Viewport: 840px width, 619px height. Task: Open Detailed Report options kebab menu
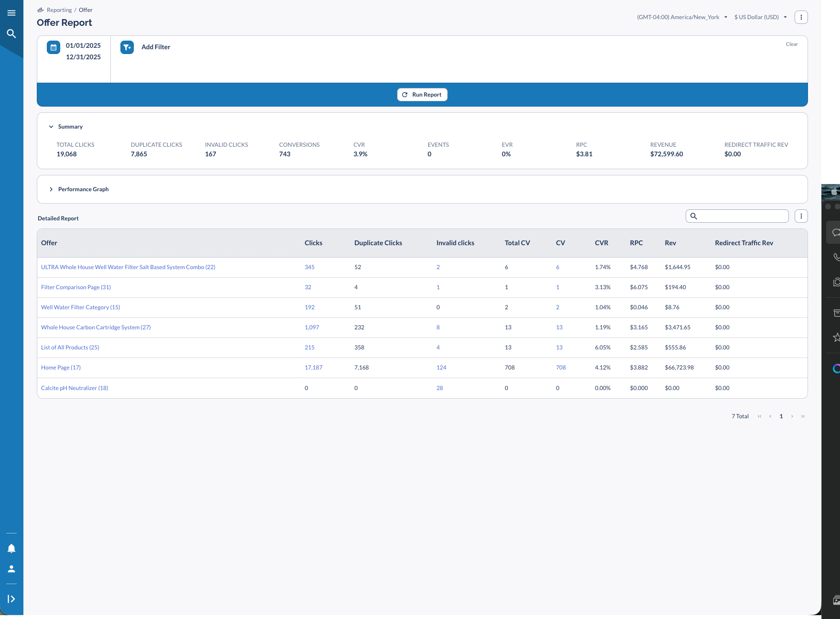click(801, 216)
